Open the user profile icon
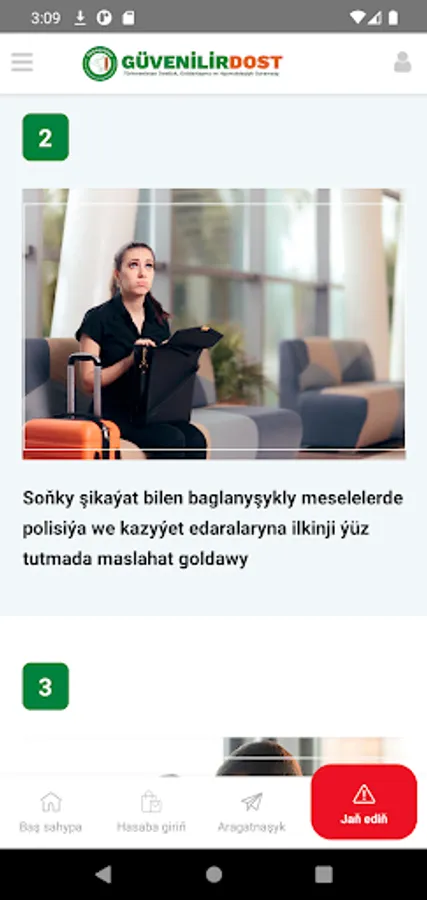The image size is (427, 900). point(402,62)
